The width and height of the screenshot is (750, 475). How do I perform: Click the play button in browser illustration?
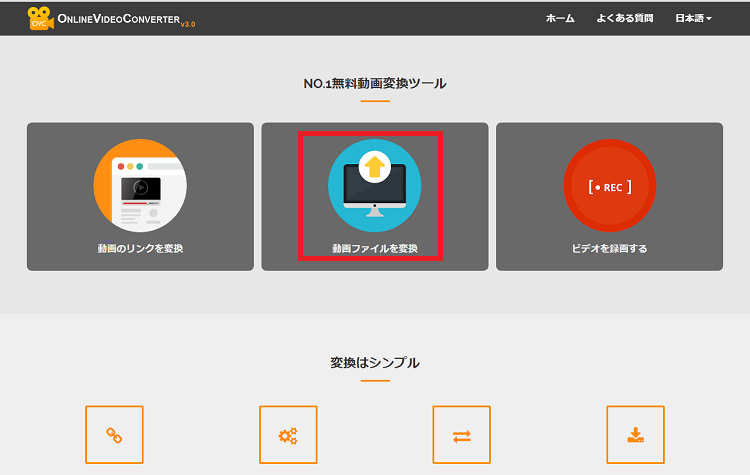tap(141, 187)
